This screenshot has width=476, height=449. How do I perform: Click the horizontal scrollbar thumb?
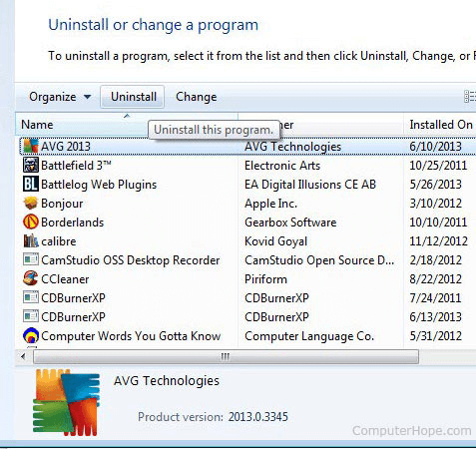coord(226,357)
